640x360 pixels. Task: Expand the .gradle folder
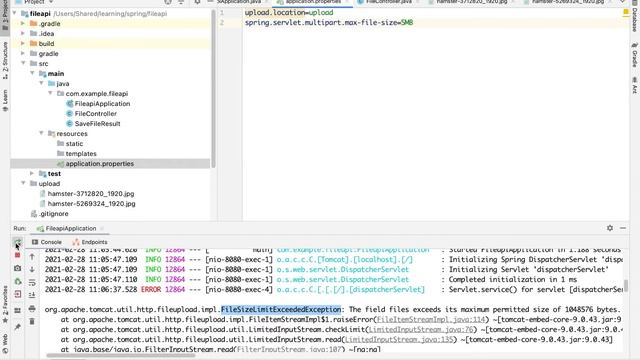[x=23, y=23]
